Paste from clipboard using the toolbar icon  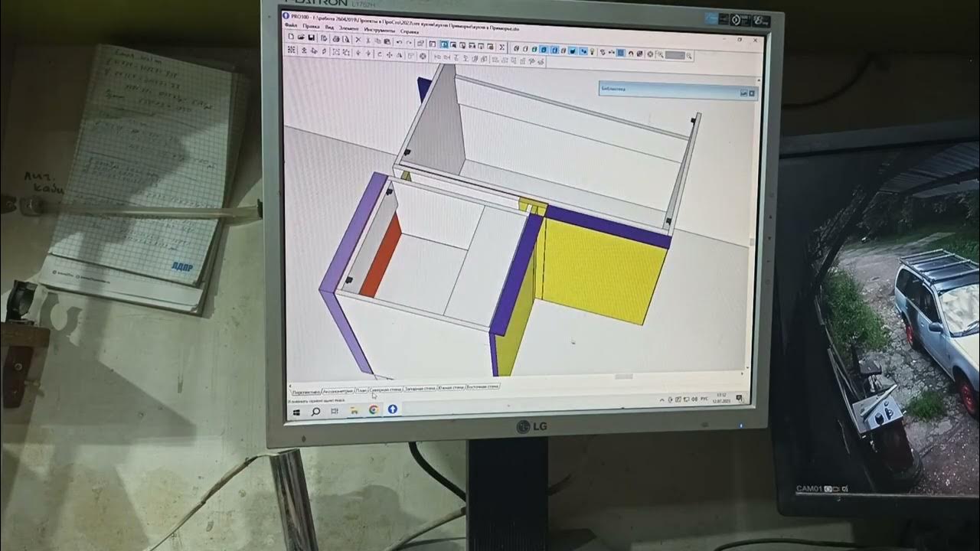pos(387,41)
